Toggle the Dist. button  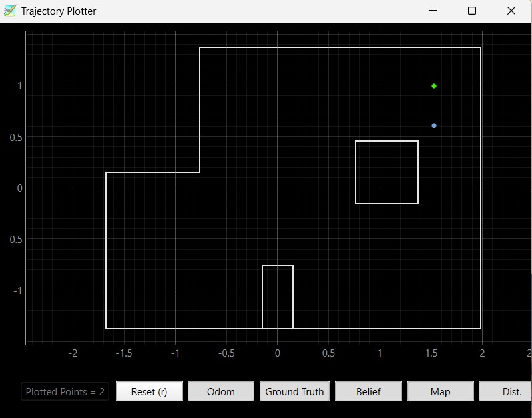(x=505, y=391)
